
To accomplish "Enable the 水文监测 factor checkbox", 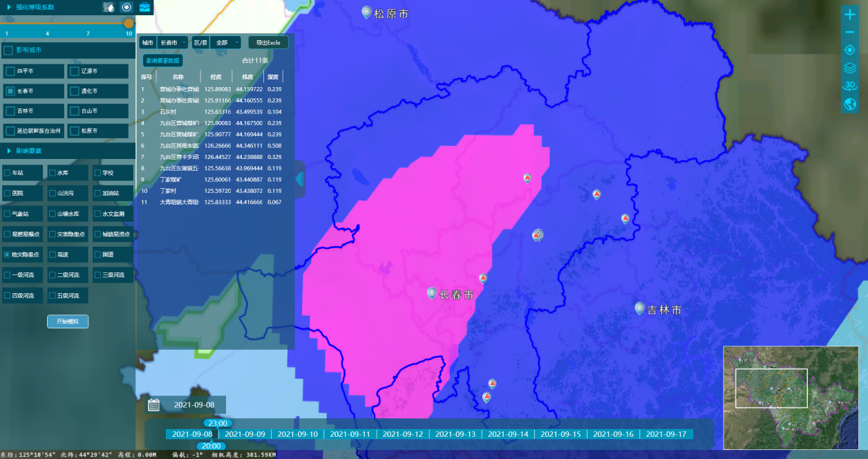I will tap(97, 214).
